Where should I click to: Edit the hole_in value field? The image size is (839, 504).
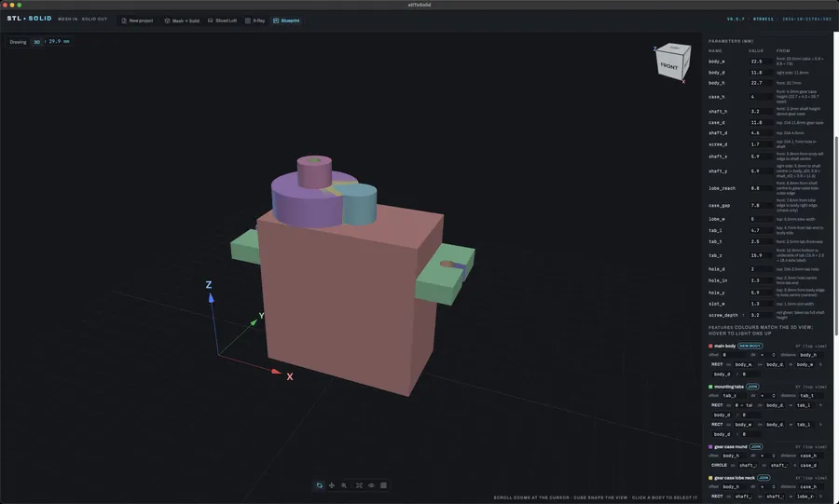pyautogui.click(x=760, y=280)
